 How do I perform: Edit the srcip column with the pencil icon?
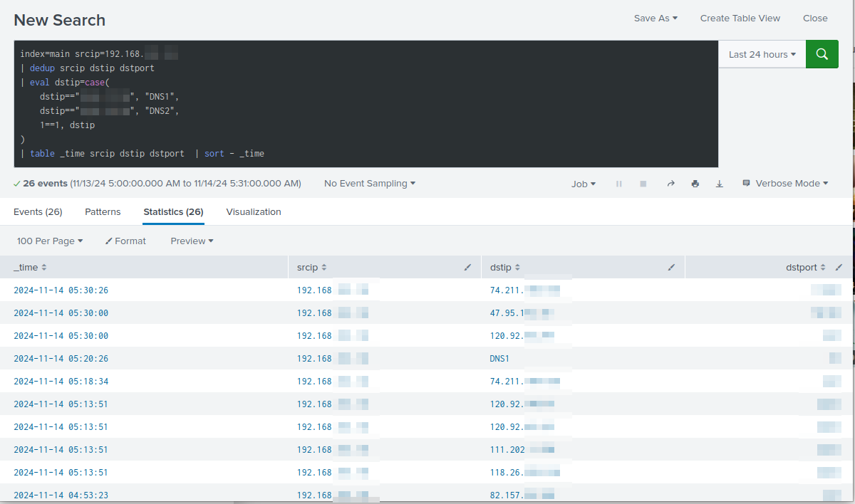(x=467, y=268)
